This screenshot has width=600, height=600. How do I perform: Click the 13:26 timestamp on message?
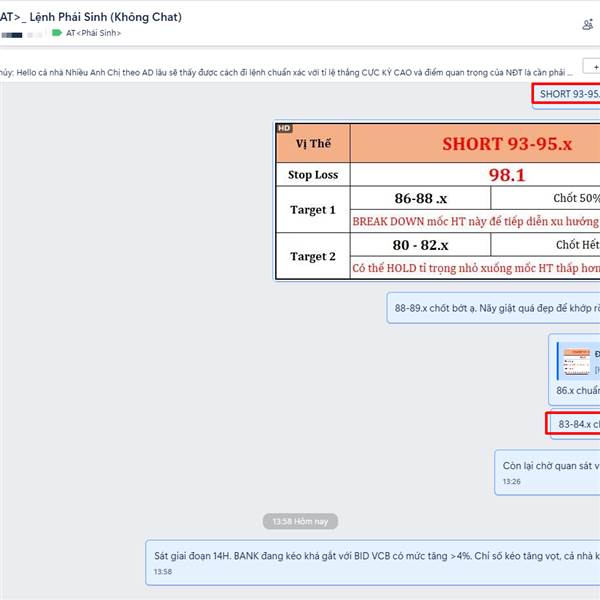click(x=511, y=482)
